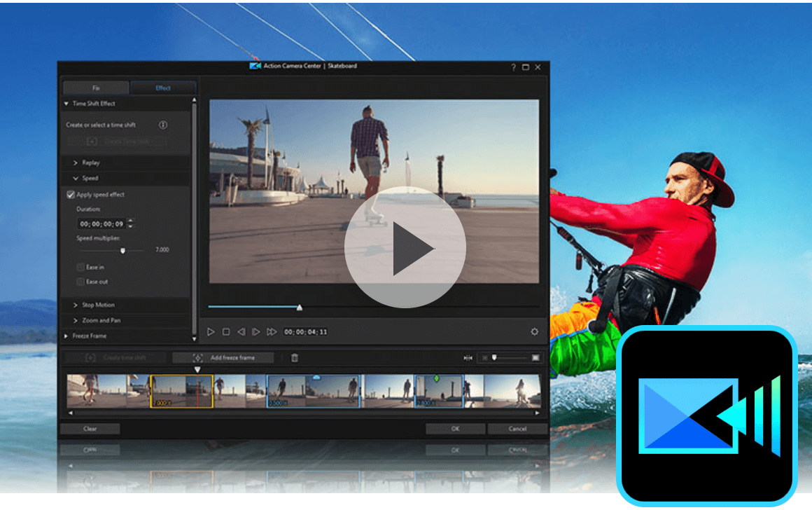Select the Effect tab
The image size is (812, 510).
pyautogui.click(x=163, y=87)
